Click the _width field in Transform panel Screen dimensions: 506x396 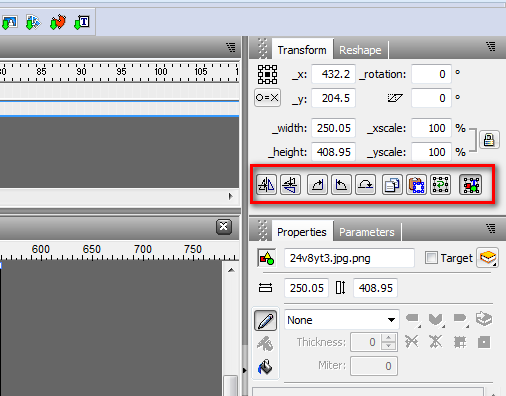point(333,128)
